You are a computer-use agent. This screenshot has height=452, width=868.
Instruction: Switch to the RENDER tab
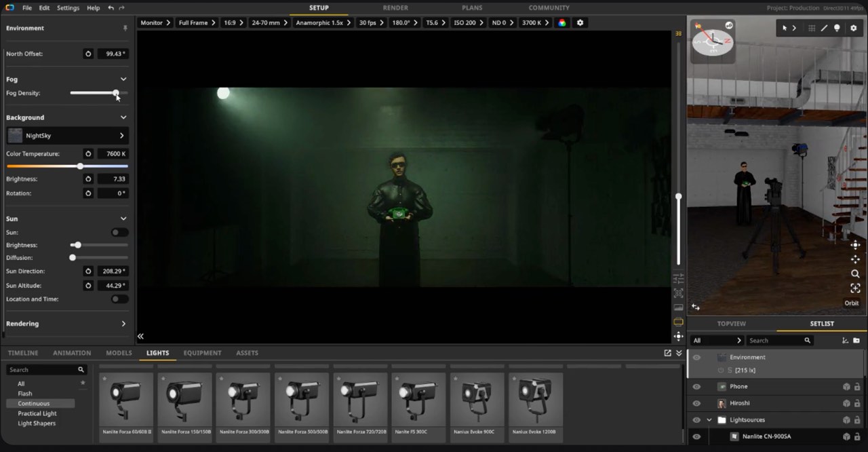[x=395, y=8]
